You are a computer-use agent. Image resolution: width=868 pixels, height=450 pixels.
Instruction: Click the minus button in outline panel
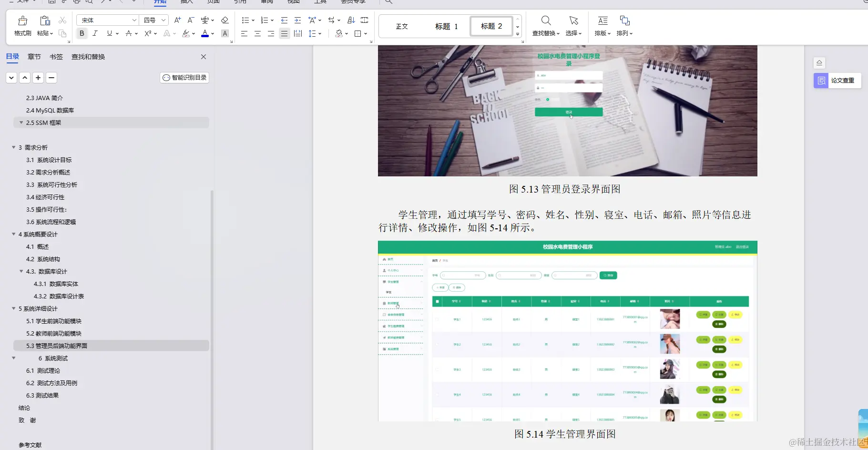[51, 78]
